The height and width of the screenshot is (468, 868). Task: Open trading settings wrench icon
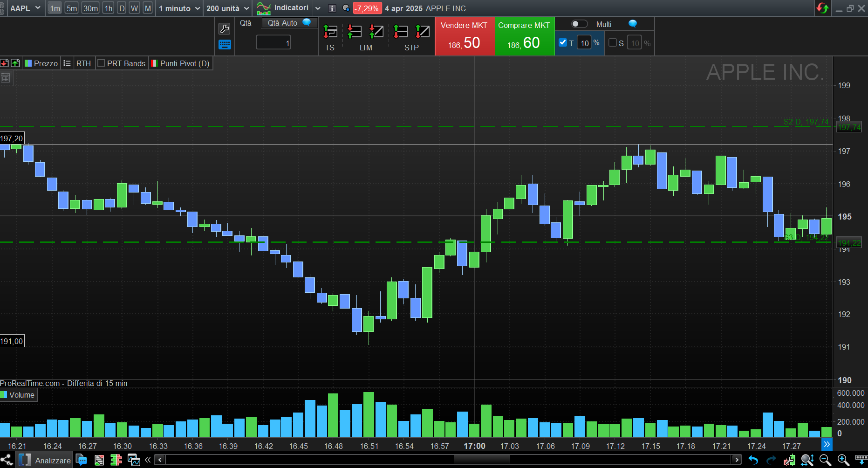click(224, 29)
